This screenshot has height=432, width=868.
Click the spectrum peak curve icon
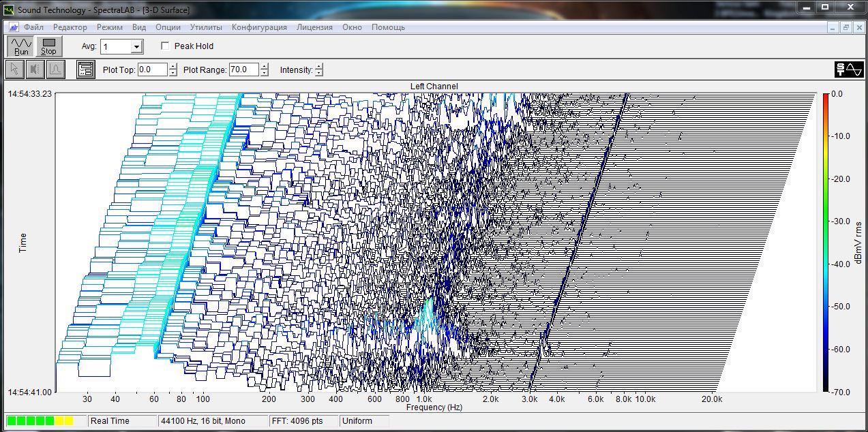(x=55, y=70)
